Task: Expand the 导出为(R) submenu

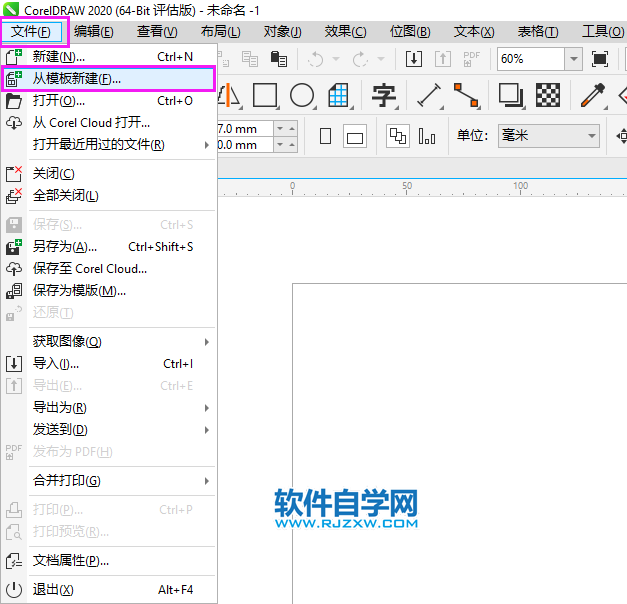Action: (109, 408)
